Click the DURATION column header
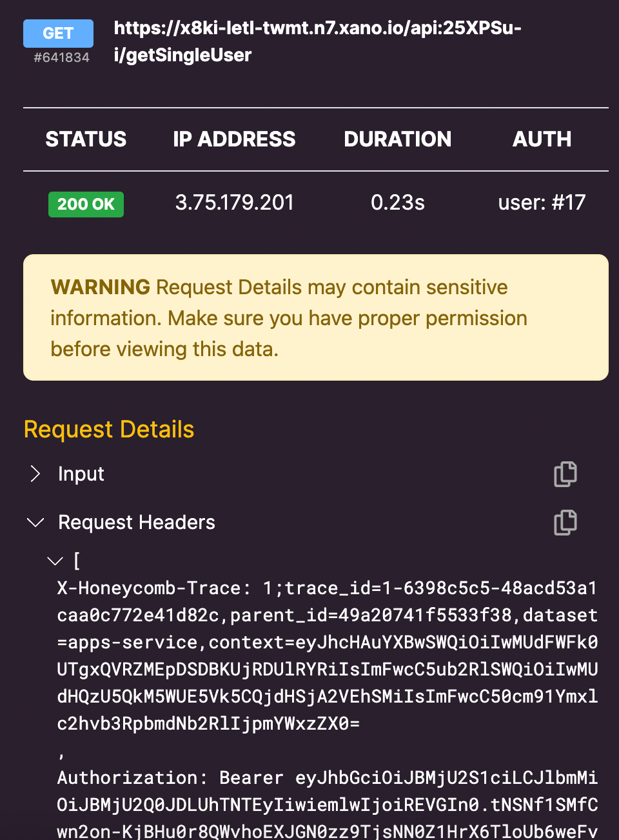 pyautogui.click(x=398, y=139)
